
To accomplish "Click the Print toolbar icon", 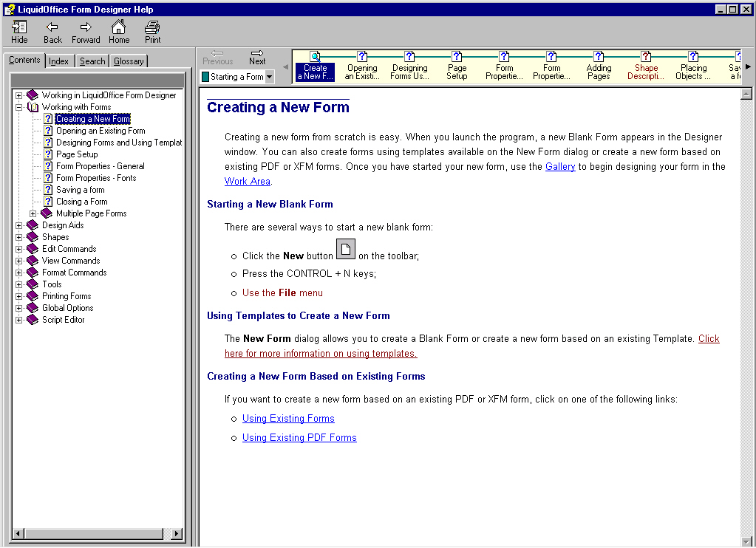I will pyautogui.click(x=152, y=27).
